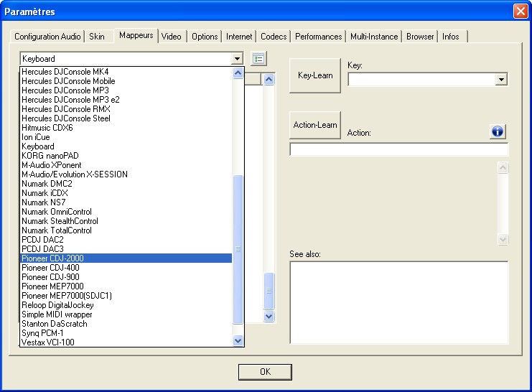
Task: Collapse the Keyboard mapper dropdown arrow
Action: click(x=237, y=59)
